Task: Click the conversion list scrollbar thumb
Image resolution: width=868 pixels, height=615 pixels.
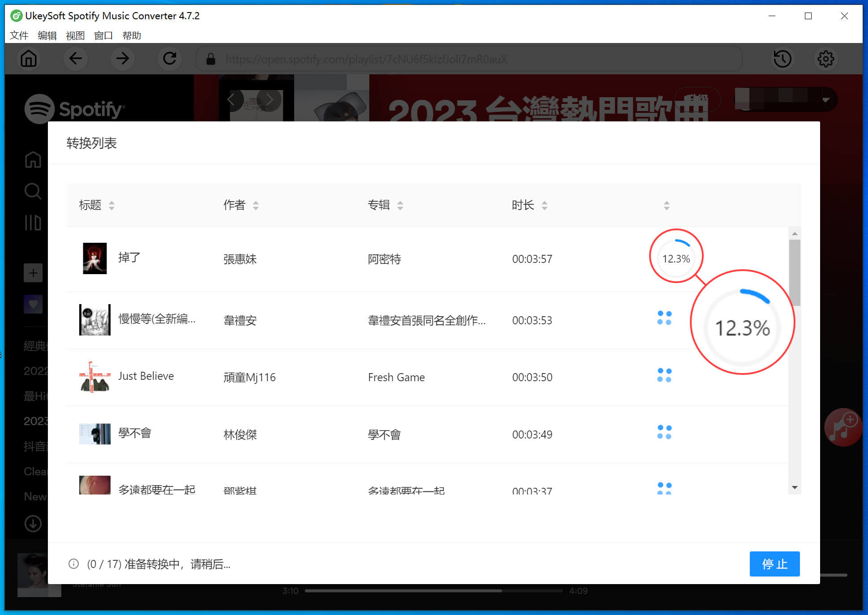Action: [x=795, y=273]
